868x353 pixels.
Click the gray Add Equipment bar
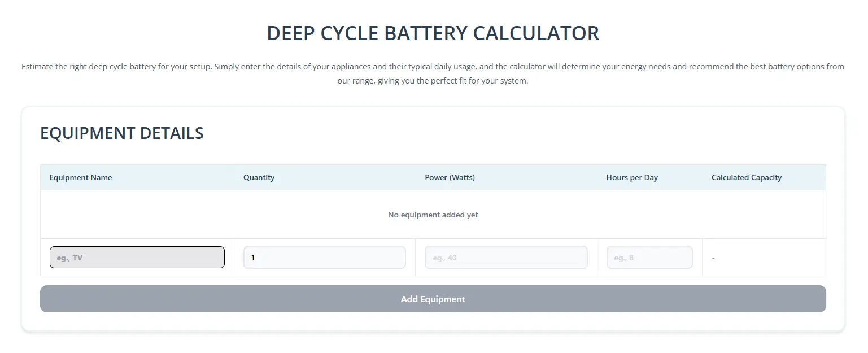[433, 299]
